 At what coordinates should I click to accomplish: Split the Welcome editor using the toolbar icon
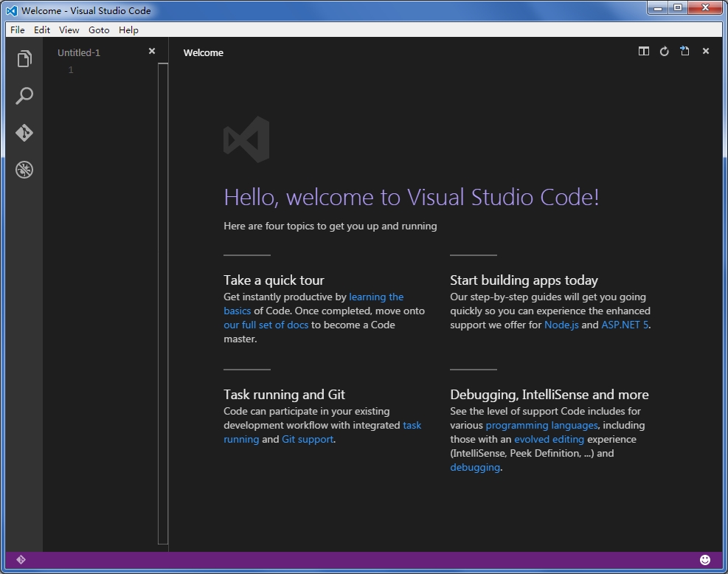point(643,51)
